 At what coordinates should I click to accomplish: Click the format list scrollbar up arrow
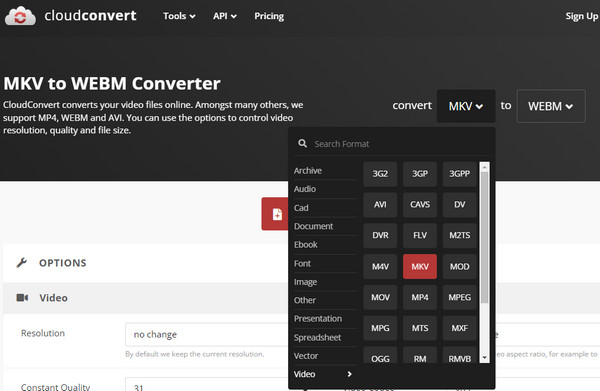[x=484, y=167]
